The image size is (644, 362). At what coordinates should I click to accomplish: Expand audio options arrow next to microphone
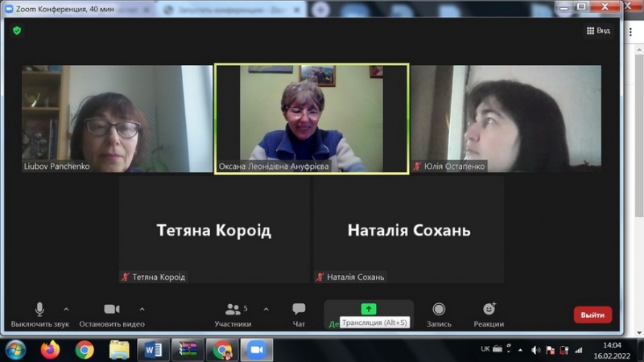click(x=66, y=309)
